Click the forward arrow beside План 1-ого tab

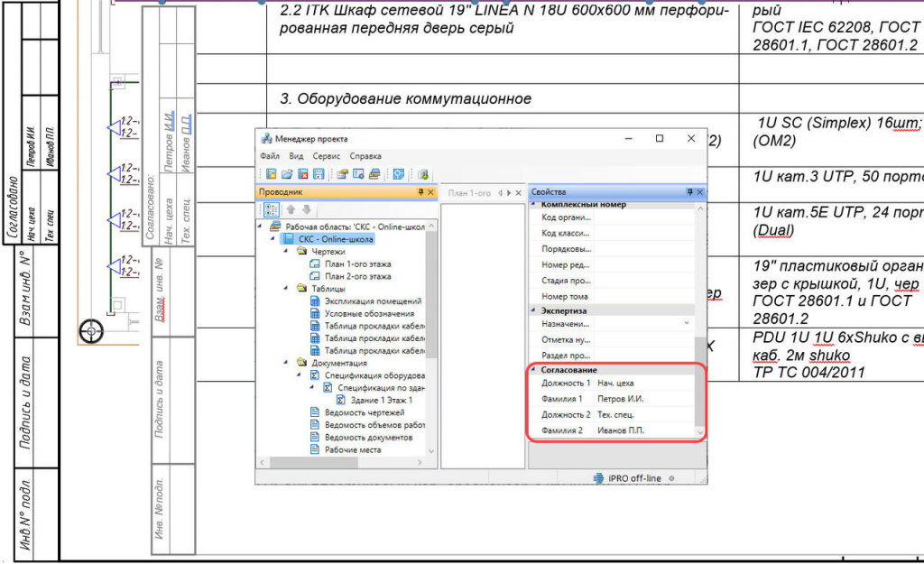(x=510, y=191)
